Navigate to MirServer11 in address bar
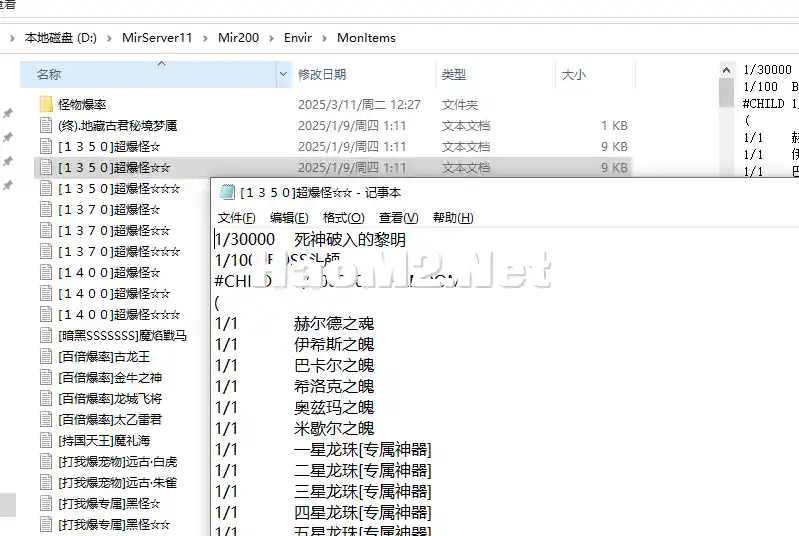 pyautogui.click(x=157, y=38)
